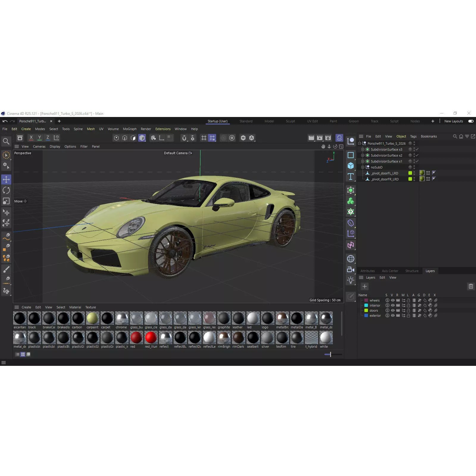476x476 pixels.
Task: Click the rectangle spline icon
Action: pos(351,155)
